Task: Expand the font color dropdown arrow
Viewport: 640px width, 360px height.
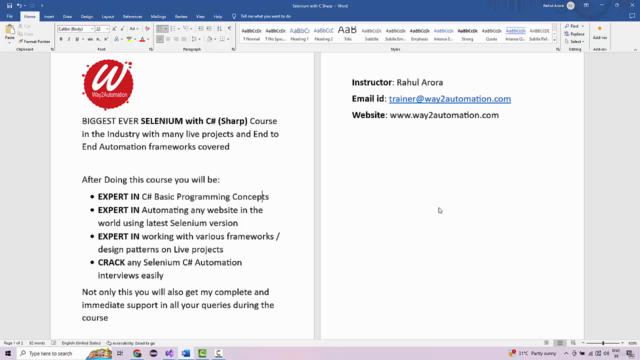Action: [x=148, y=39]
